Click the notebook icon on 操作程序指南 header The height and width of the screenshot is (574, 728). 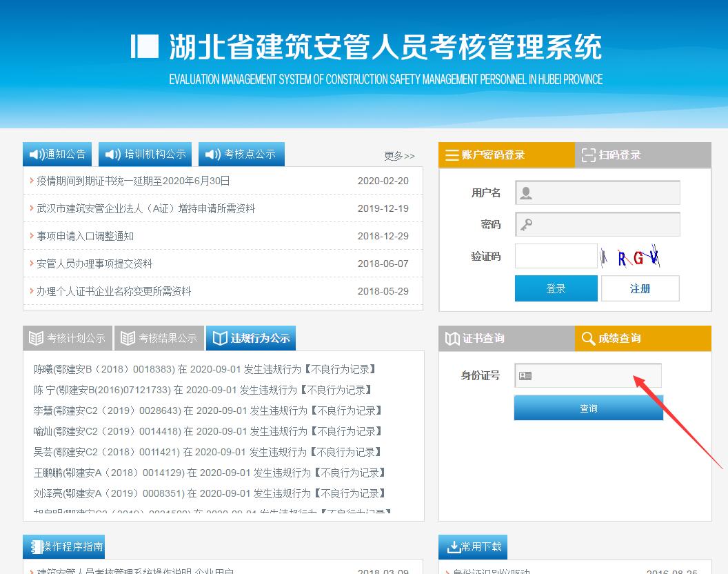[37, 547]
